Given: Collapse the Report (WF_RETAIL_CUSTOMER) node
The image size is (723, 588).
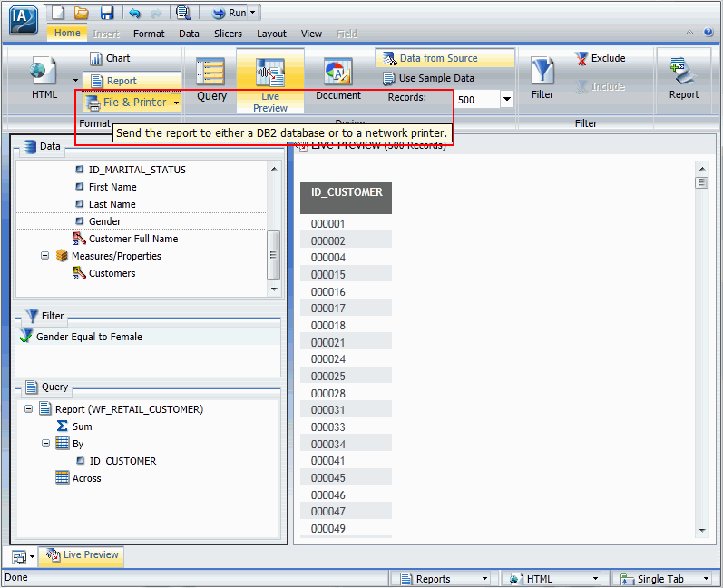Looking at the screenshot, I should pos(29,408).
